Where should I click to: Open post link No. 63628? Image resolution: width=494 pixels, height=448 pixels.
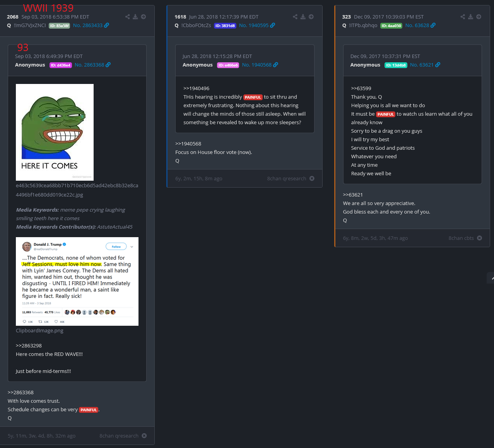(x=420, y=25)
